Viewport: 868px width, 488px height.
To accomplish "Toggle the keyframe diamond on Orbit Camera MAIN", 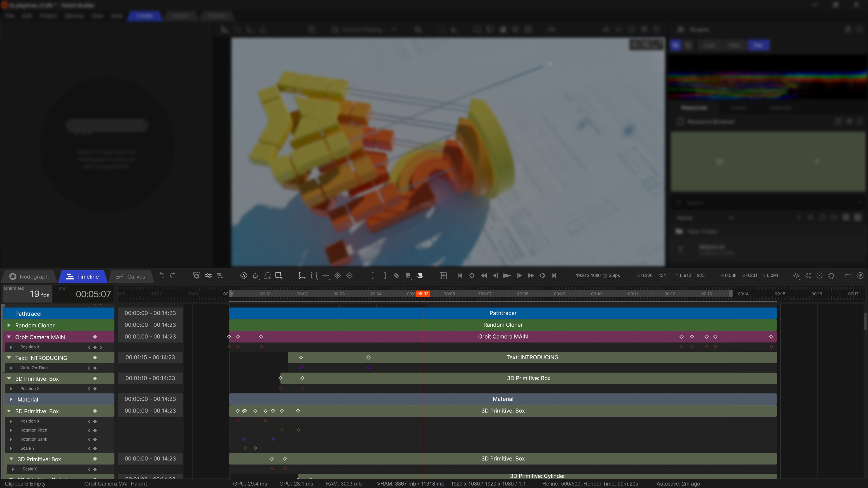I will point(95,337).
